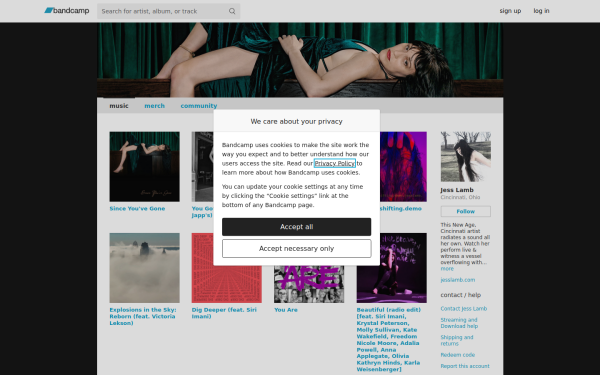Screen dimensions: 600x375
Task: Open the sign up link
Action: pos(510,11)
